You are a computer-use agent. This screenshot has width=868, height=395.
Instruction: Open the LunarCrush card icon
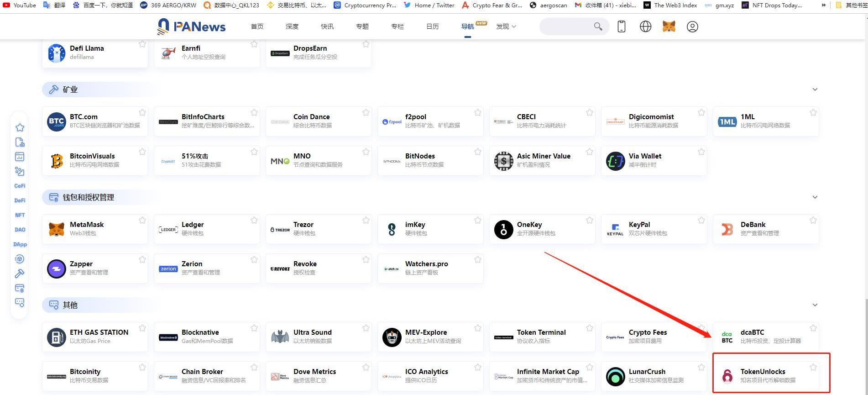(x=616, y=376)
